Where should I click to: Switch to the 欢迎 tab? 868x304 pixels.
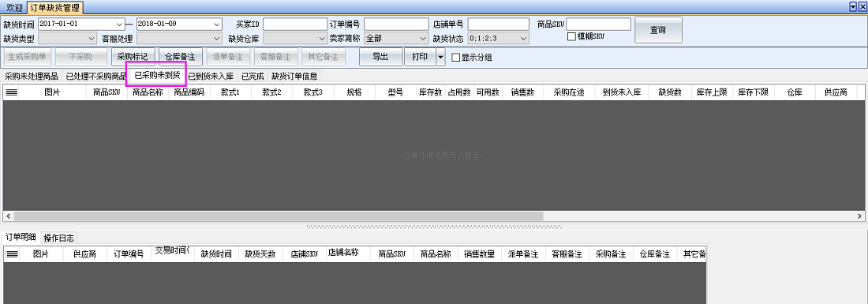pos(14,8)
